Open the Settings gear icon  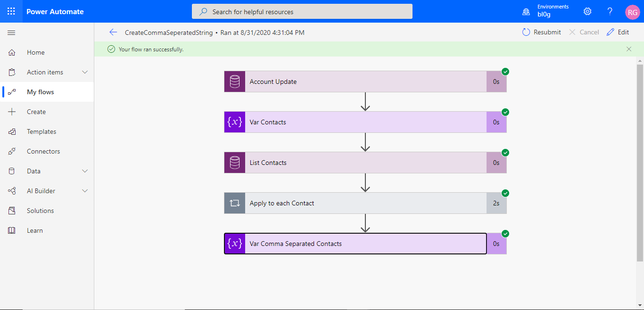587,11
